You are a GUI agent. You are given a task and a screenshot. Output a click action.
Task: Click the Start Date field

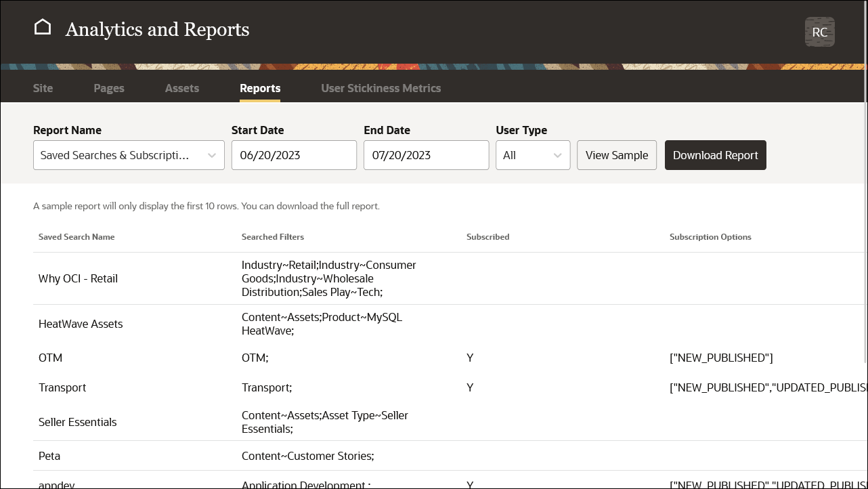coord(294,155)
